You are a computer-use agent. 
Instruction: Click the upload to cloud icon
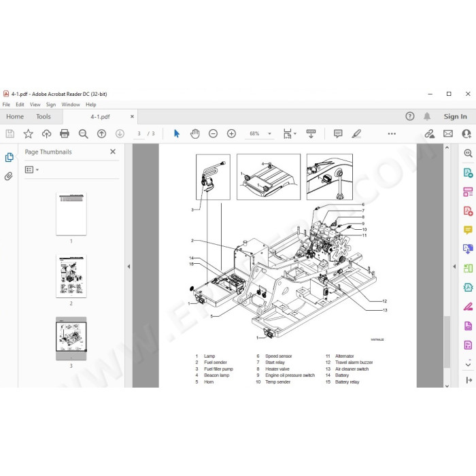pos(46,133)
